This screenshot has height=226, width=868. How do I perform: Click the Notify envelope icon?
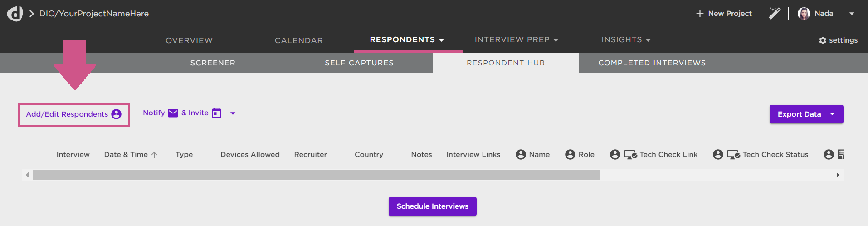[x=173, y=113]
